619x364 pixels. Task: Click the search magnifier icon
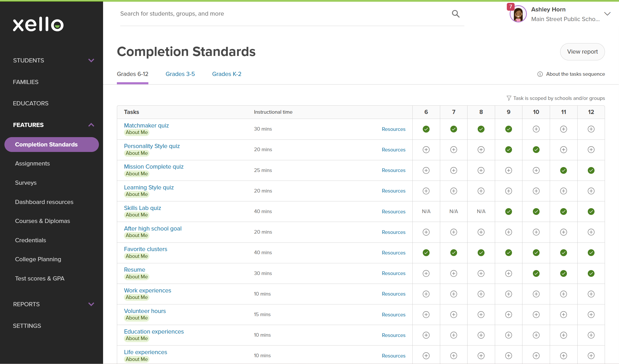(x=456, y=14)
